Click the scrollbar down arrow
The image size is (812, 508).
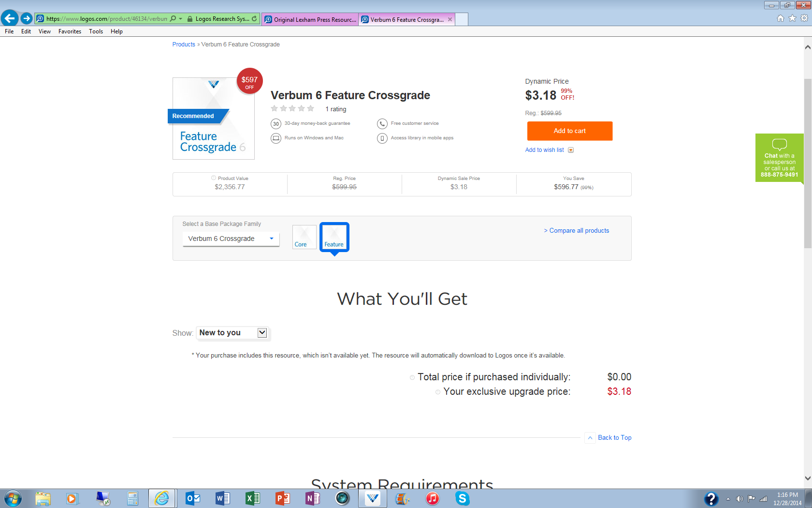(808, 478)
